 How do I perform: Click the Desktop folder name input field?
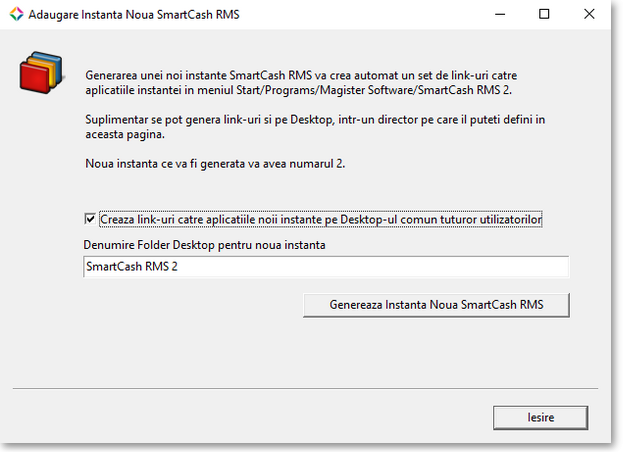pos(326,267)
